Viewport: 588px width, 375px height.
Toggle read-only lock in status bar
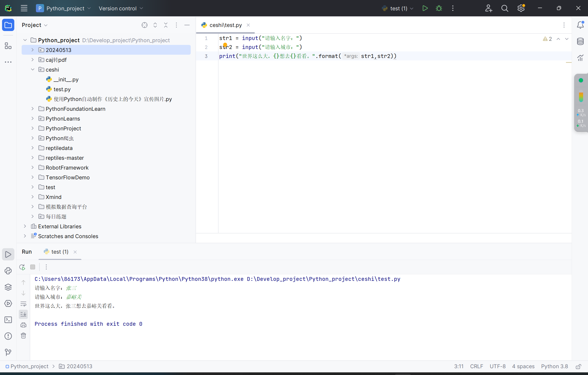[579, 367]
